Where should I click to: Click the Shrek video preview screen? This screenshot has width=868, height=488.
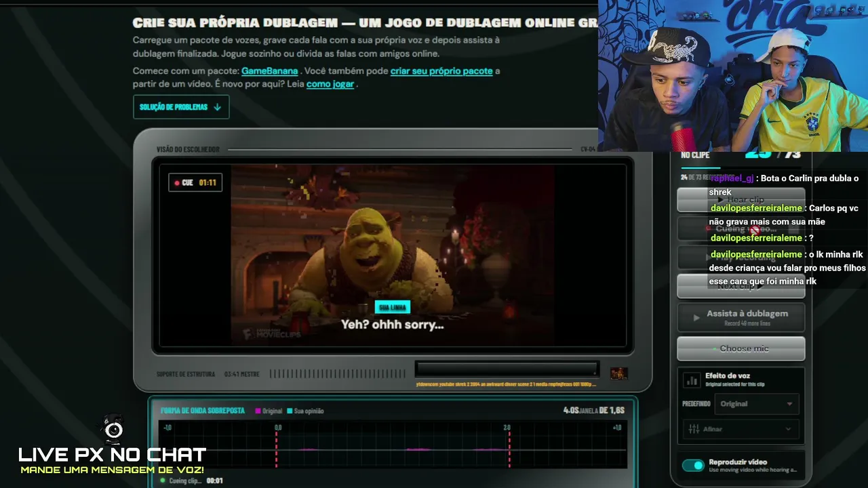(393, 255)
